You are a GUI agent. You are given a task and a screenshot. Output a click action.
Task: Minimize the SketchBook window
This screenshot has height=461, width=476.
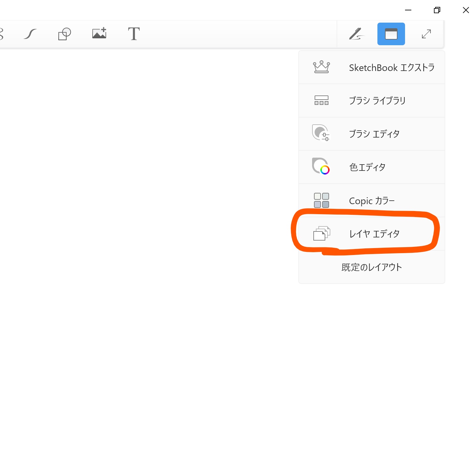(408, 10)
